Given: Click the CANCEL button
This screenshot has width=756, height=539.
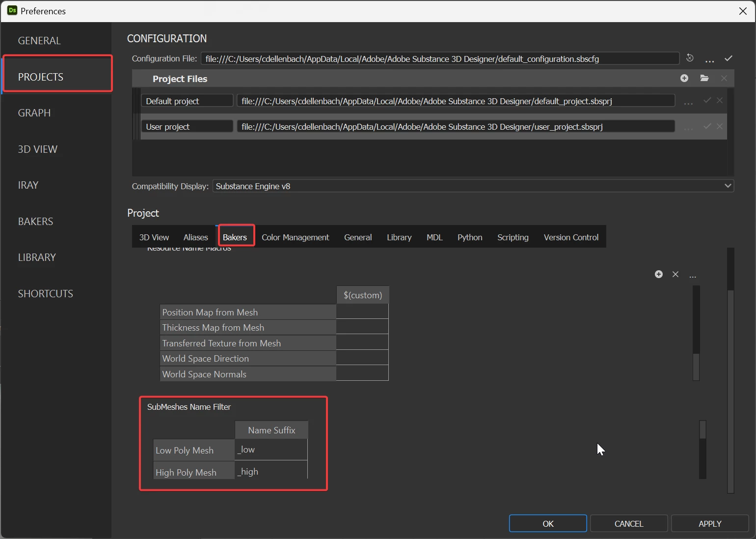Looking at the screenshot, I should tap(629, 523).
